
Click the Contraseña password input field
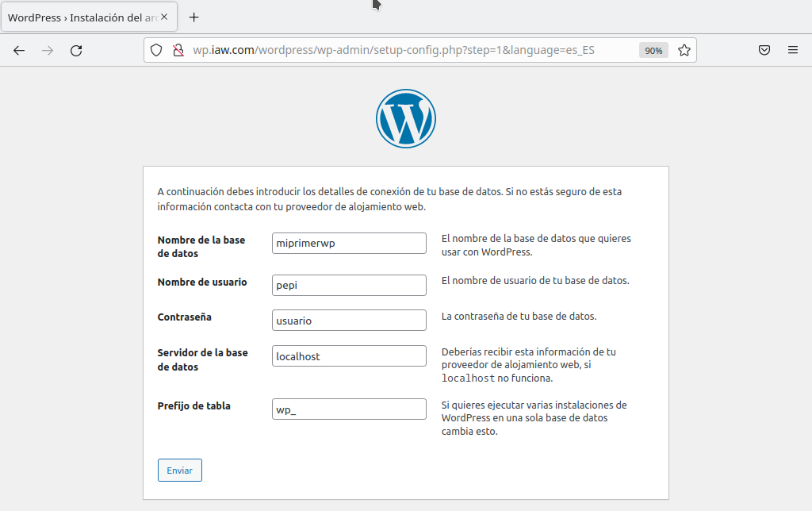[349, 320]
